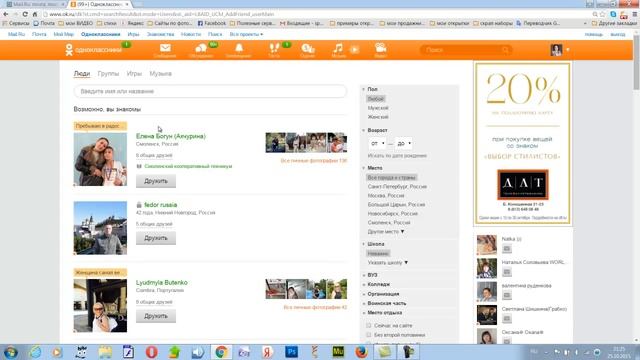
Task: Switch to the Музыка tab
Action: click(x=160, y=73)
